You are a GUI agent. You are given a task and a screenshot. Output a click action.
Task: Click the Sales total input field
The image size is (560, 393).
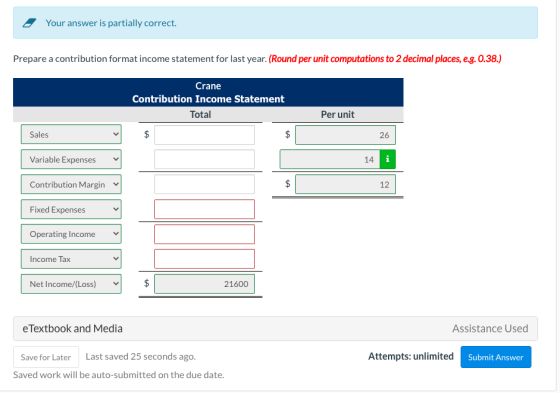(x=204, y=135)
